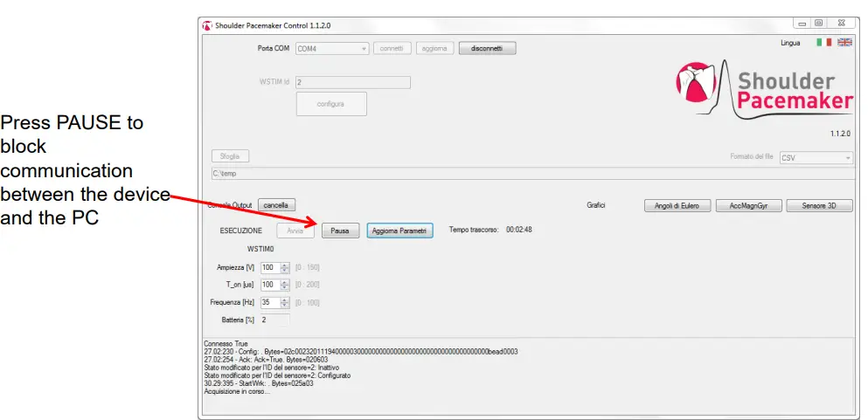Viewport: 868px width, 420px height.
Task: Switch language with the Italian flag icon
Action: pyautogui.click(x=823, y=43)
